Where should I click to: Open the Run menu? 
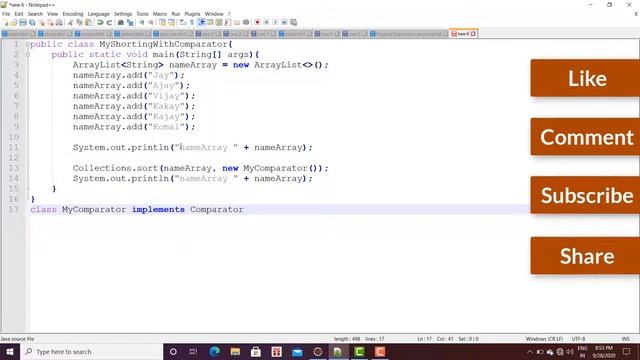coord(176,14)
